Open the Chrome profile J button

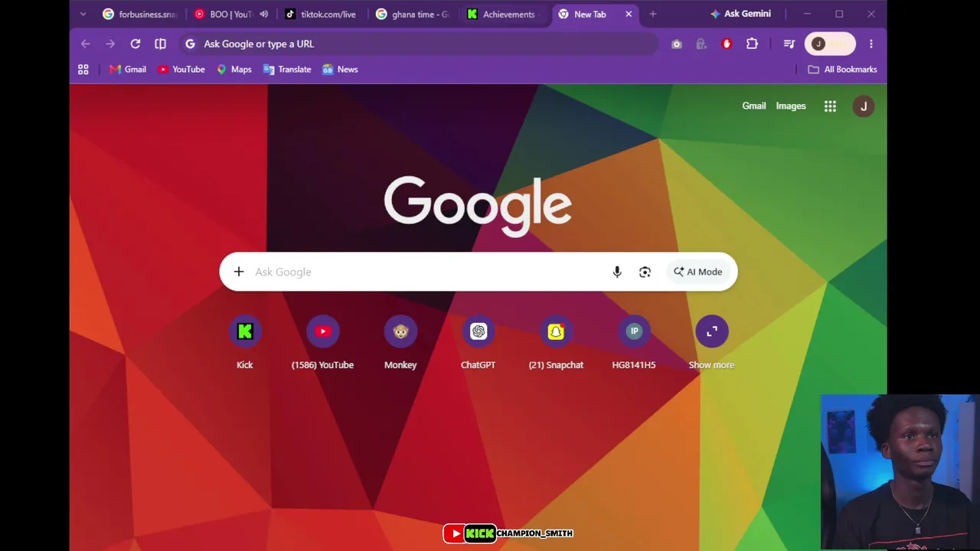click(830, 44)
